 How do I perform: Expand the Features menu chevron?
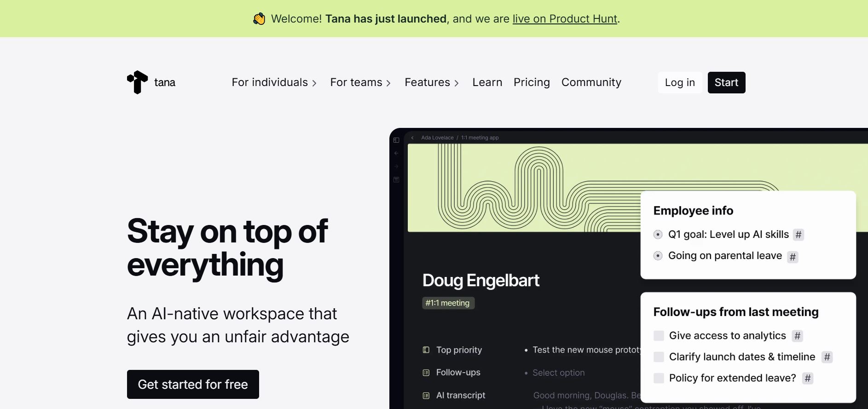tap(457, 83)
